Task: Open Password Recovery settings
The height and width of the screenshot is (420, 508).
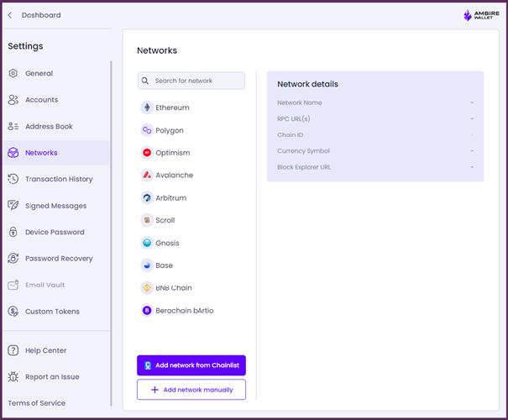Action: (55, 258)
